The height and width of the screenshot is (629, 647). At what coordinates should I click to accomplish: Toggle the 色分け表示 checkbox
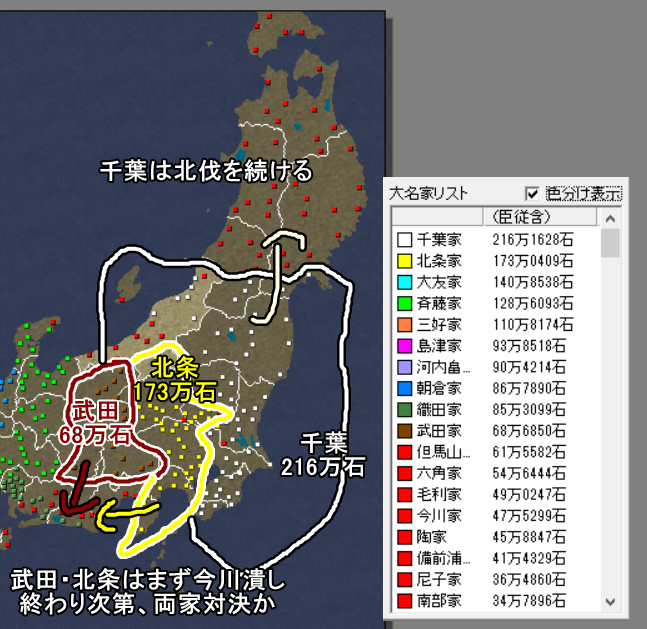[x=532, y=193]
